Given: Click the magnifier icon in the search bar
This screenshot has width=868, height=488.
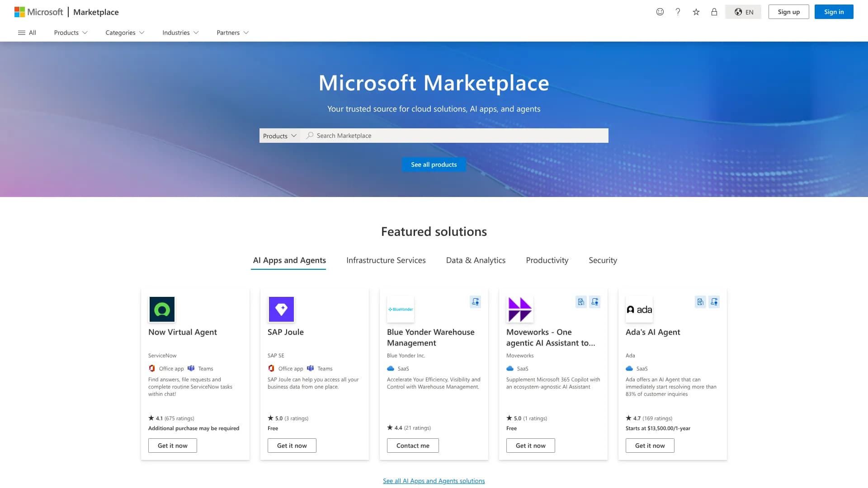Looking at the screenshot, I should click(x=310, y=136).
